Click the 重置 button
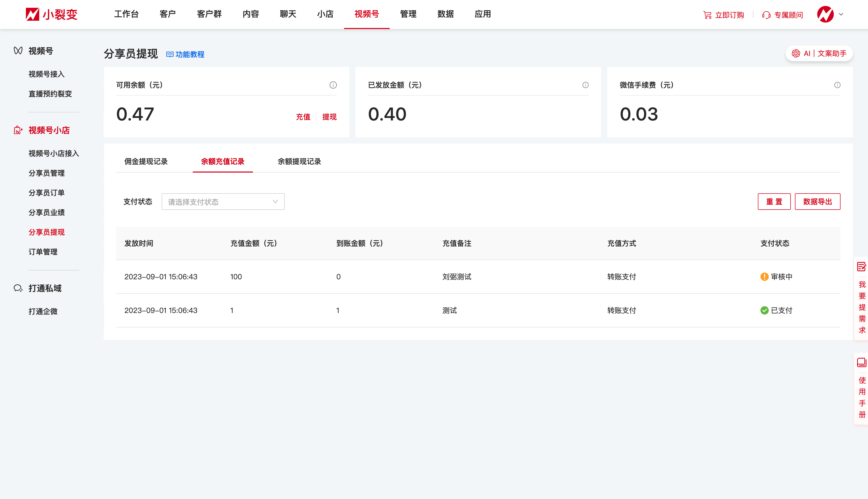868x499 pixels. point(774,202)
